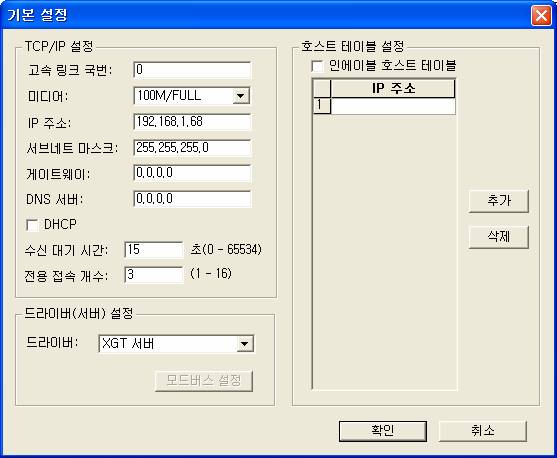557x458 pixels.
Task: Click the 삭제 button
Action: click(x=499, y=237)
